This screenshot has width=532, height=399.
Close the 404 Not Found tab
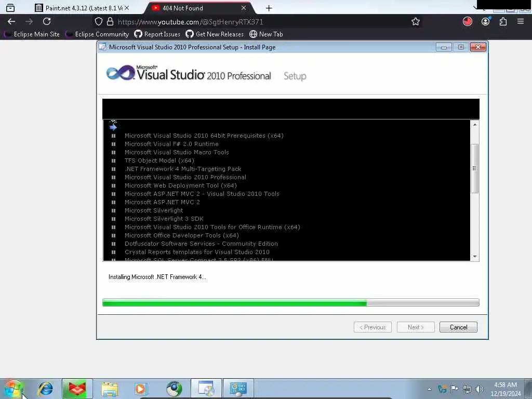243,8
